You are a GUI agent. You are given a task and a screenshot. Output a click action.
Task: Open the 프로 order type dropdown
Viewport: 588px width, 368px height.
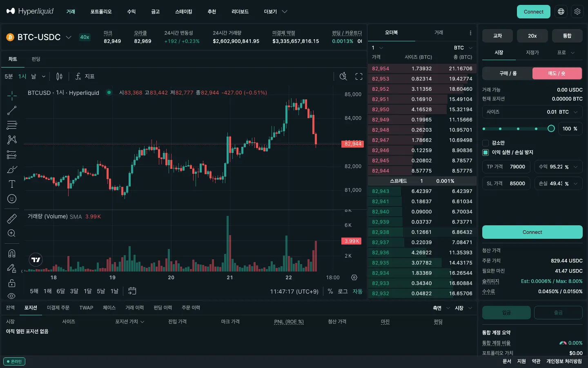click(566, 53)
